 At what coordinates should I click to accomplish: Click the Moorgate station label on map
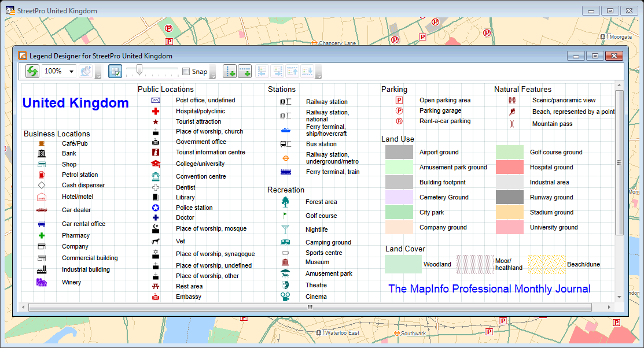tap(621, 37)
